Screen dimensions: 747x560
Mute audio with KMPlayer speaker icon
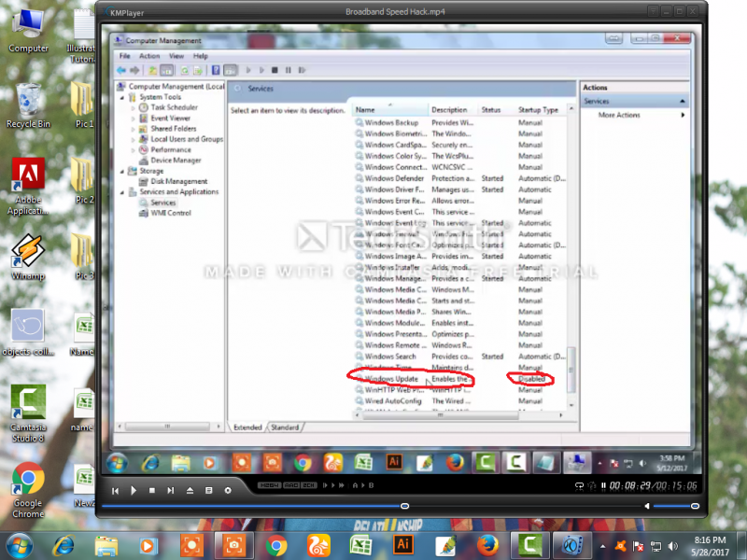[646, 506]
